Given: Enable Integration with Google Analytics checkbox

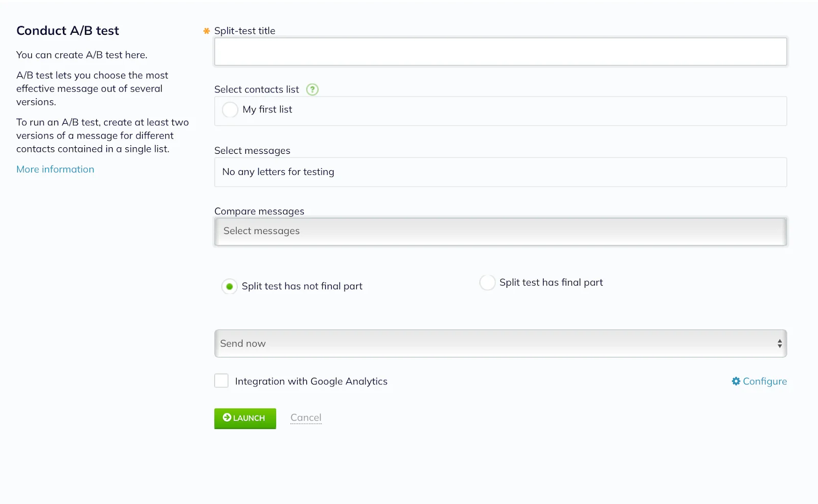Looking at the screenshot, I should click(221, 381).
